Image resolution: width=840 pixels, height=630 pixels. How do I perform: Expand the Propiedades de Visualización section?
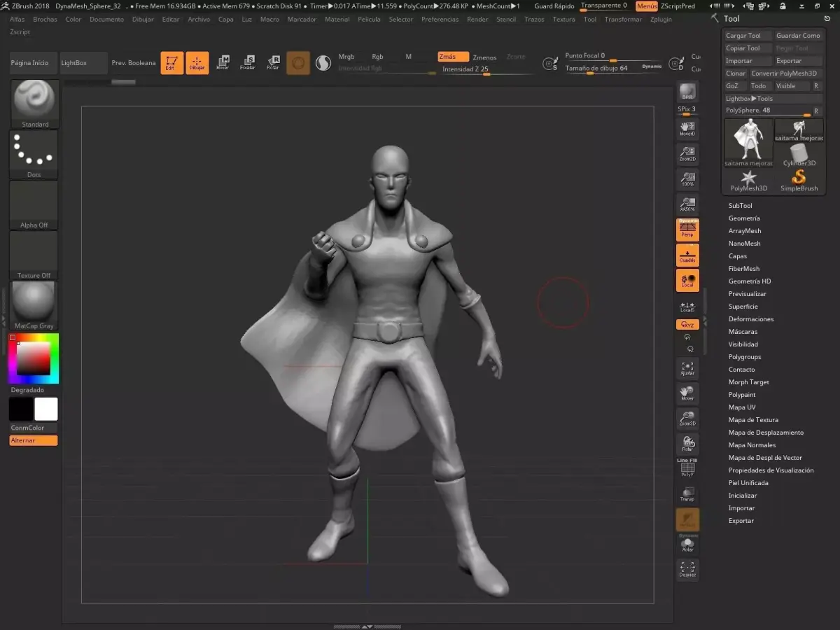pos(771,470)
